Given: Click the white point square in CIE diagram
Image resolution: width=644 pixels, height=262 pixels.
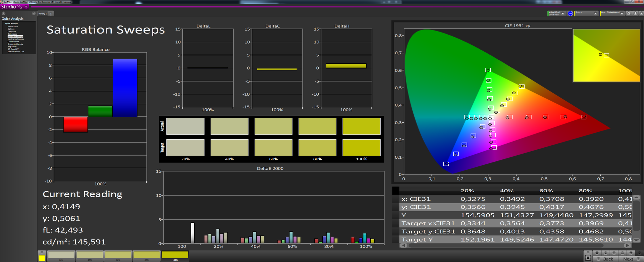Looking at the screenshot, I should 491,117.
